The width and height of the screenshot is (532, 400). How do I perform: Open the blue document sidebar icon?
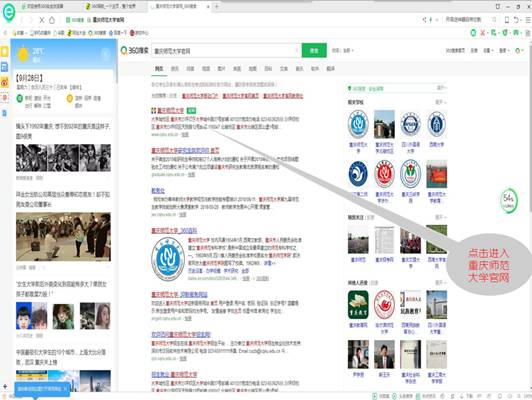(x=4, y=67)
